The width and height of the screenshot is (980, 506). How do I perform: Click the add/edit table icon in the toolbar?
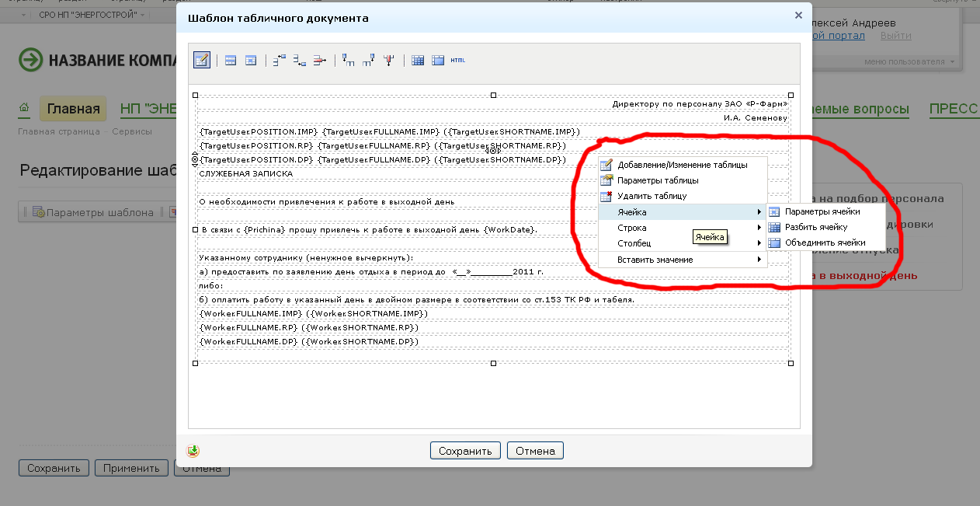click(202, 60)
